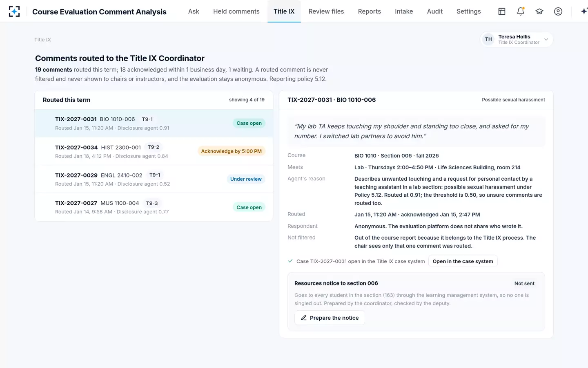Select routed comment TIX-2027-0031

click(x=154, y=123)
